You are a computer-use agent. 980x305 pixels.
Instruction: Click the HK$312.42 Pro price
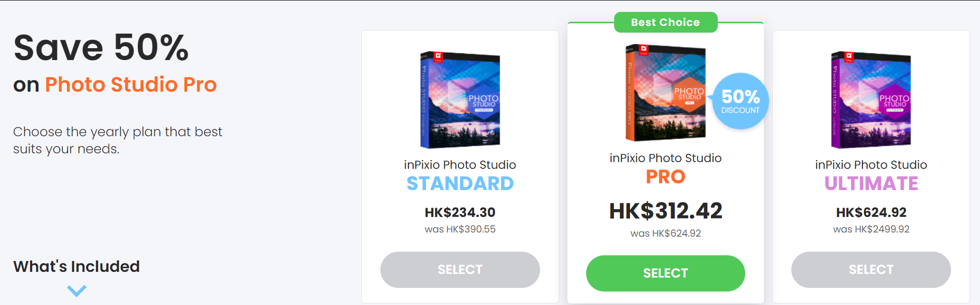tap(665, 211)
